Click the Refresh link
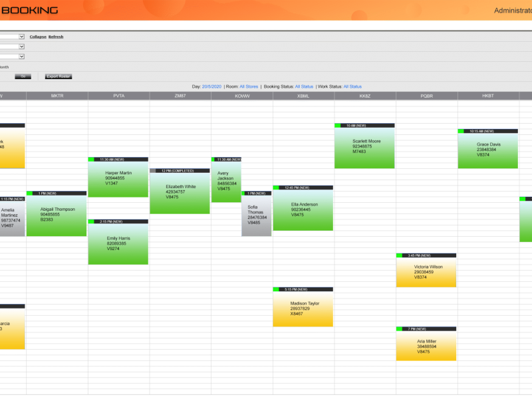Screen dimensions: 532x399 pos(56,37)
